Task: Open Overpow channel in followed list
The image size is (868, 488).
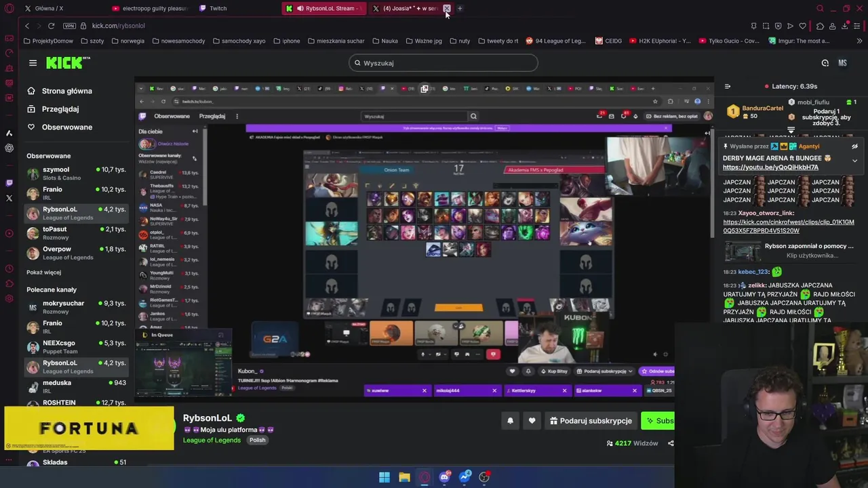Action: click(77, 253)
